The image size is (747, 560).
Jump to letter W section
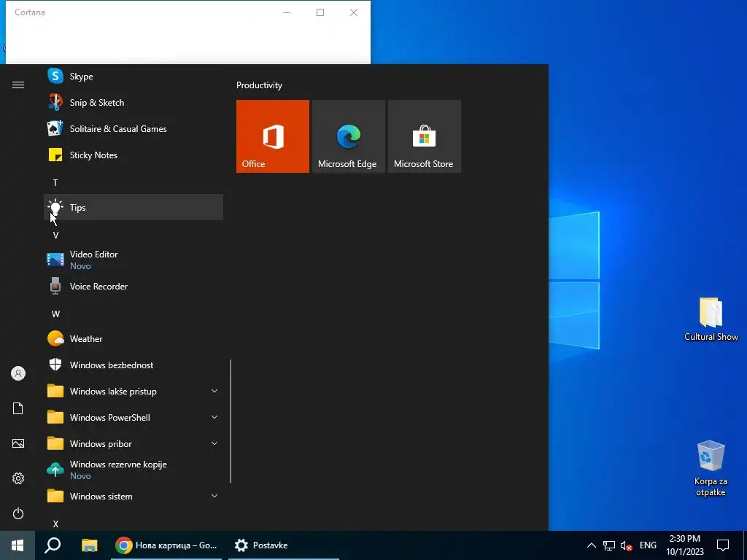tap(55, 314)
